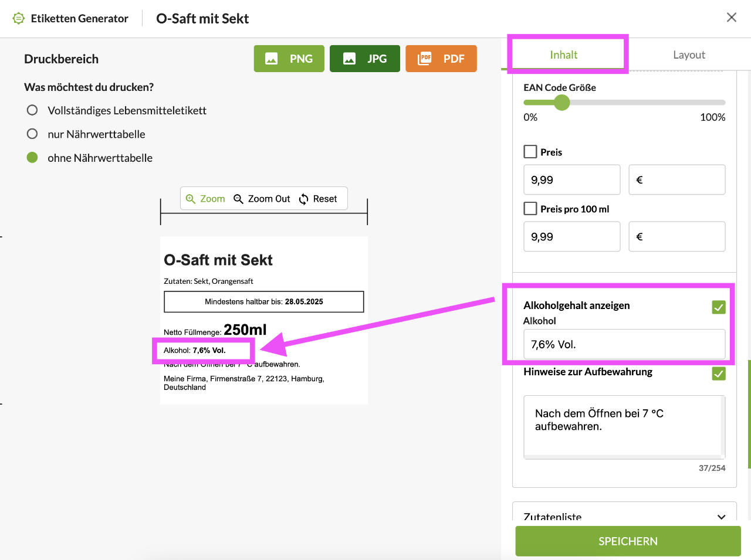Download label as PDF file
Image resolution: width=751 pixels, height=560 pixels.
(441, 59)
